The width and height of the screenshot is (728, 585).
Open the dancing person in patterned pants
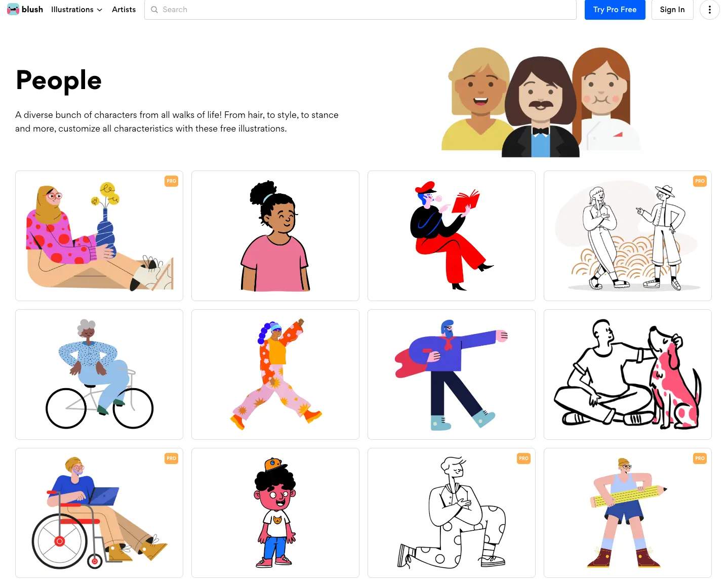275,374
